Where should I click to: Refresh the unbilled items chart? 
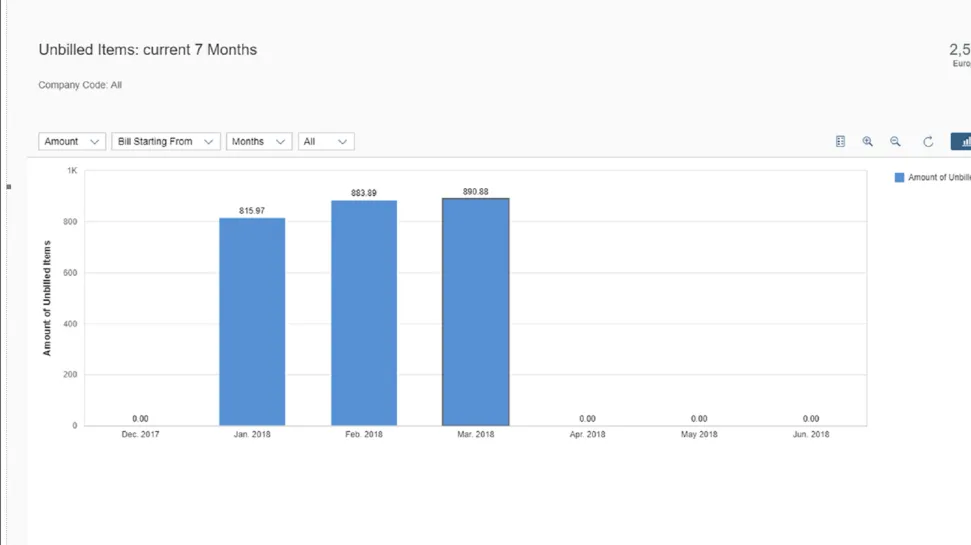click(928, 142)
